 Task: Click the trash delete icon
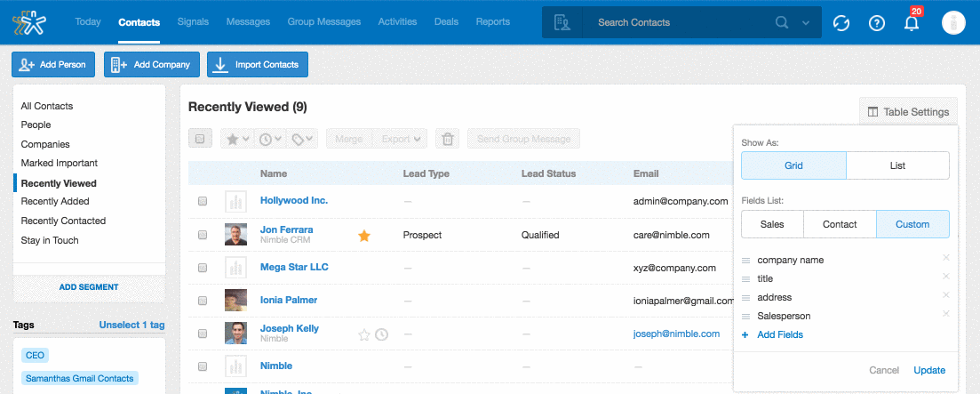448,139
